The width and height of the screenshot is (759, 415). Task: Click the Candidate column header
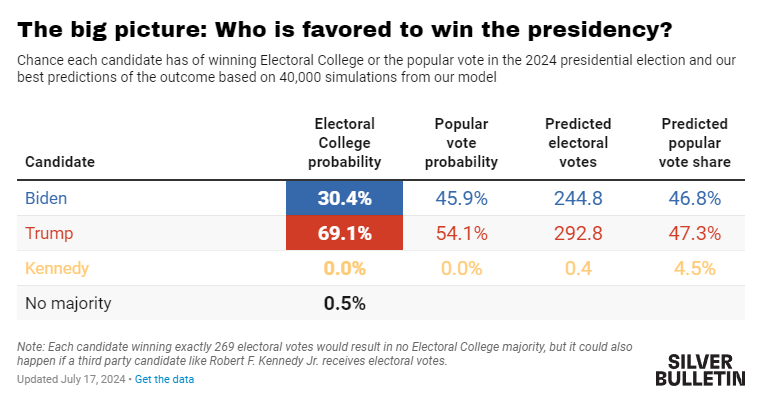point(60,162)
